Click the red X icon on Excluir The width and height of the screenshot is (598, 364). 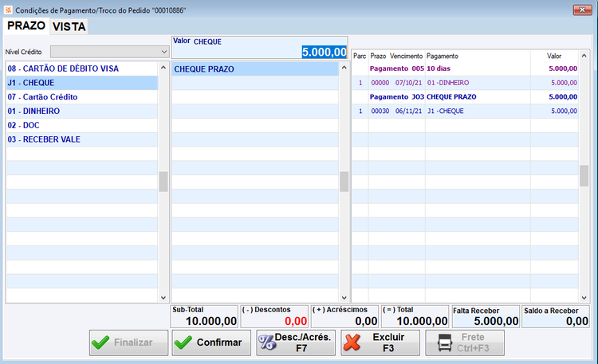click(352, 342)
